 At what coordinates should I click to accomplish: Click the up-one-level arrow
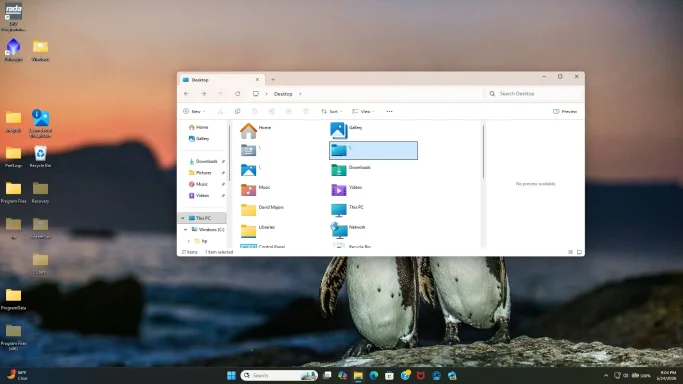(220, 94)
